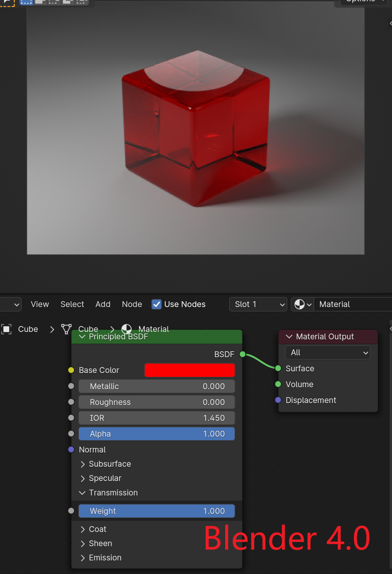392x574 pixels.
Task: Click the Cube object icon in breadcrumb
Action: (6, 329)
